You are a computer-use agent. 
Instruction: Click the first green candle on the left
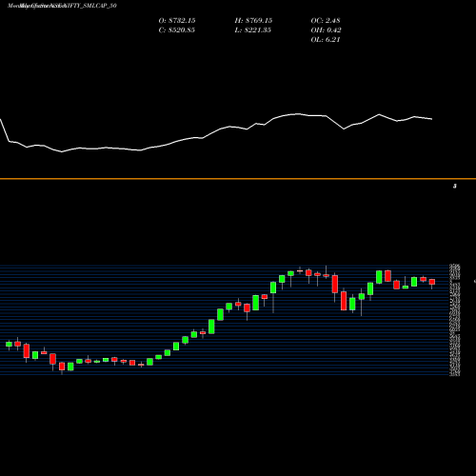[x=9, y=345]
